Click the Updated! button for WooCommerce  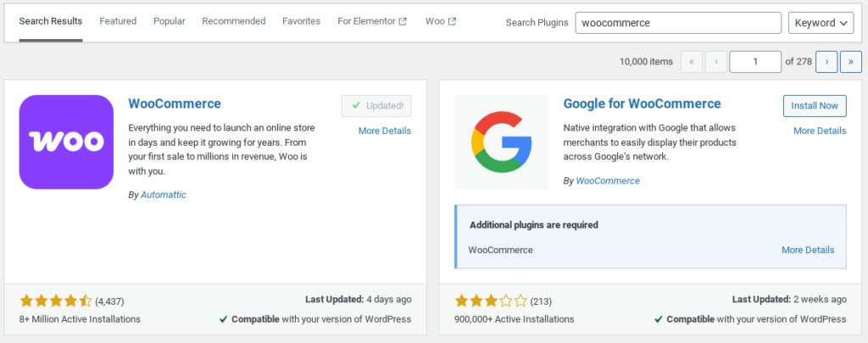tap(376, 106)
